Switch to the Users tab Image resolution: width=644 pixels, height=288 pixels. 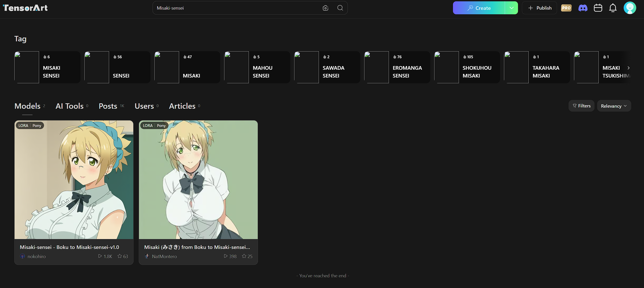pyautogui.click(x=147, y=106)
